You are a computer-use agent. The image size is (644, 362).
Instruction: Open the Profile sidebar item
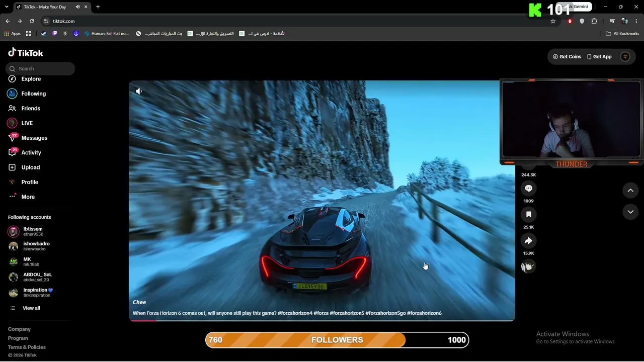[23, 182]
